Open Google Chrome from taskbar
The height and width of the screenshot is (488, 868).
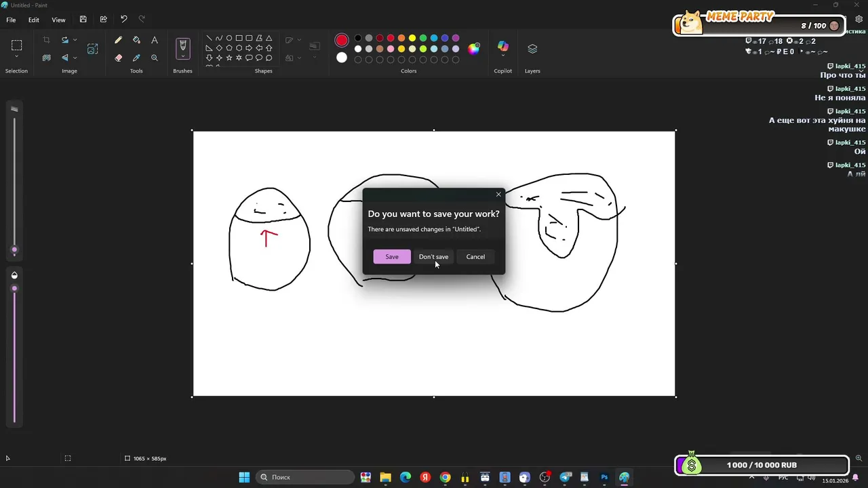pyautogui.click(x=445, y=477)
